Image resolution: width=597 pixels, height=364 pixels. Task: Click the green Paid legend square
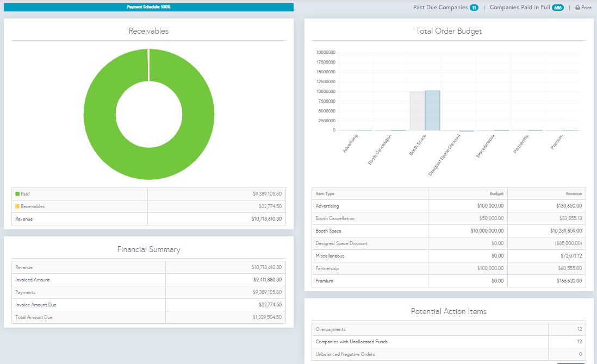(17, 194)
